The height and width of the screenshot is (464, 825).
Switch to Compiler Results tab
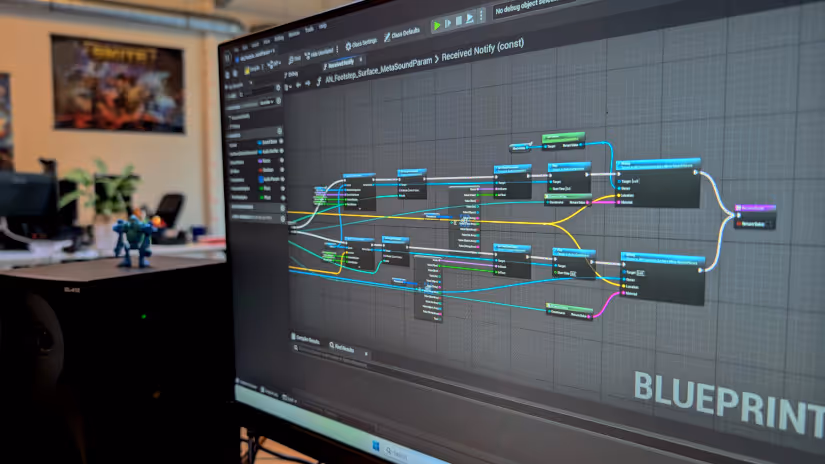pos(308,339)
